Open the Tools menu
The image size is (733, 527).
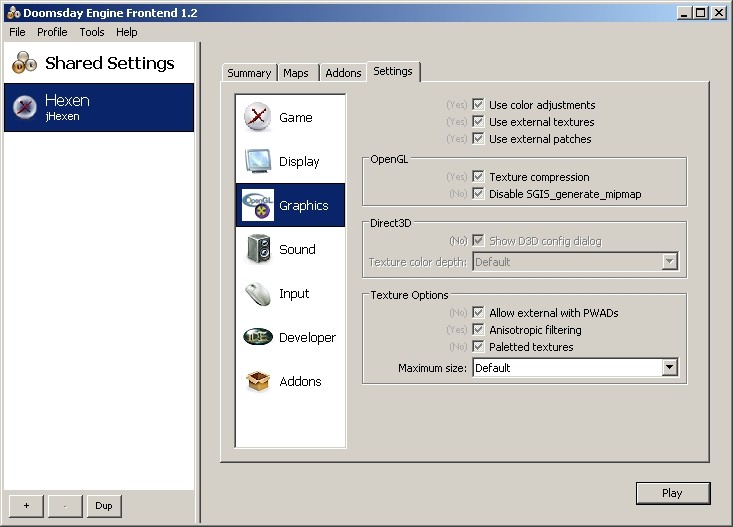92,32
